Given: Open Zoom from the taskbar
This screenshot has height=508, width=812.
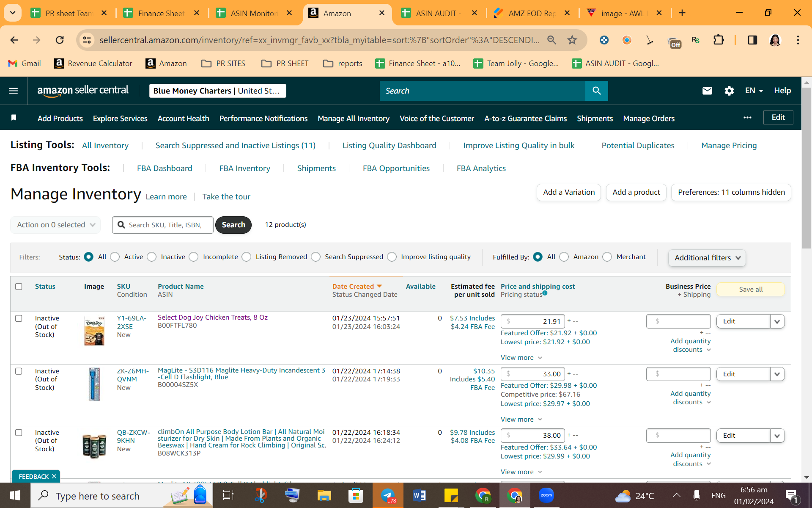Looking at the screenshot, I should (546, 495).
